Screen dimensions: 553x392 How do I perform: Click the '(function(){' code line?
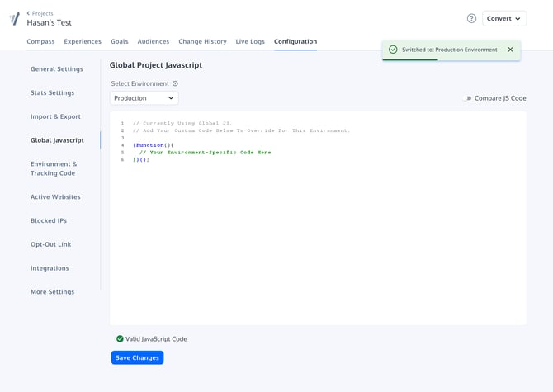point(153,145)
